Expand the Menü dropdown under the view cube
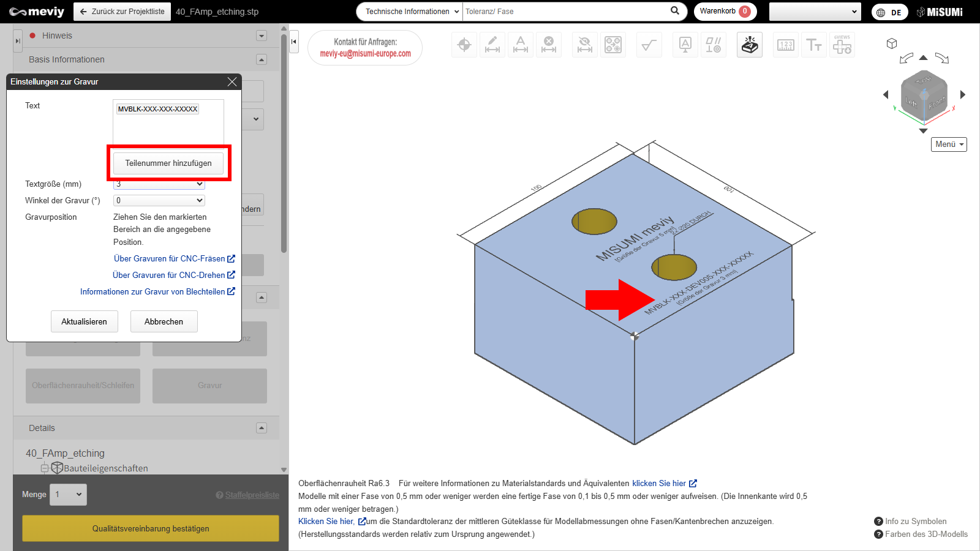Viewport: 980px width, 551px height. (x=949, y=144)
